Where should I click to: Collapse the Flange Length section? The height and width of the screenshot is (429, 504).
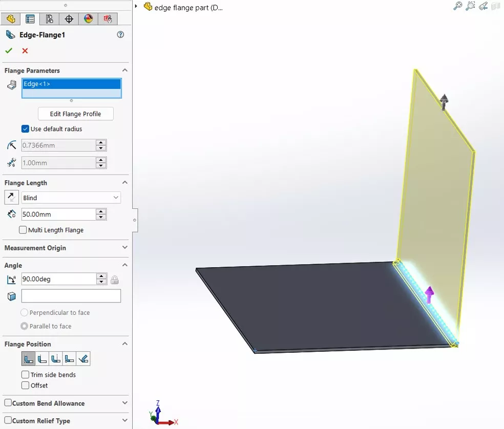pyautogui.click(x=125, y=183)
